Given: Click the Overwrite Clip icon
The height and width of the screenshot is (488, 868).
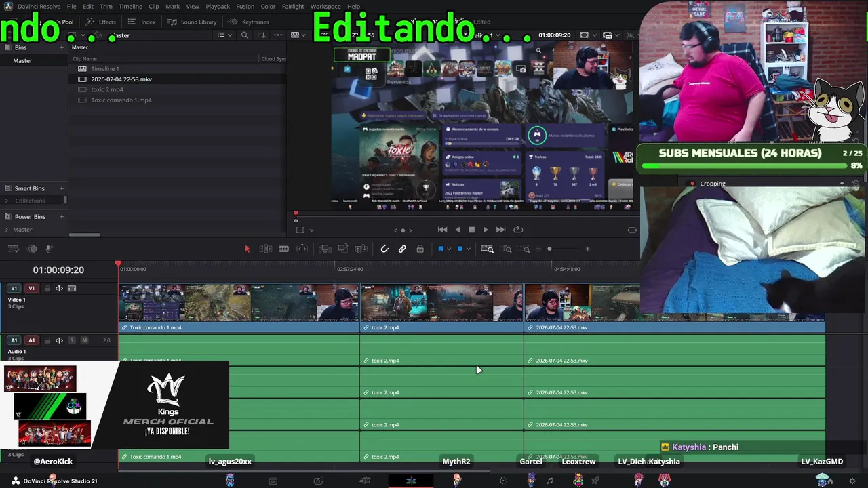Looking at the screenshot, I should point(343,249).
